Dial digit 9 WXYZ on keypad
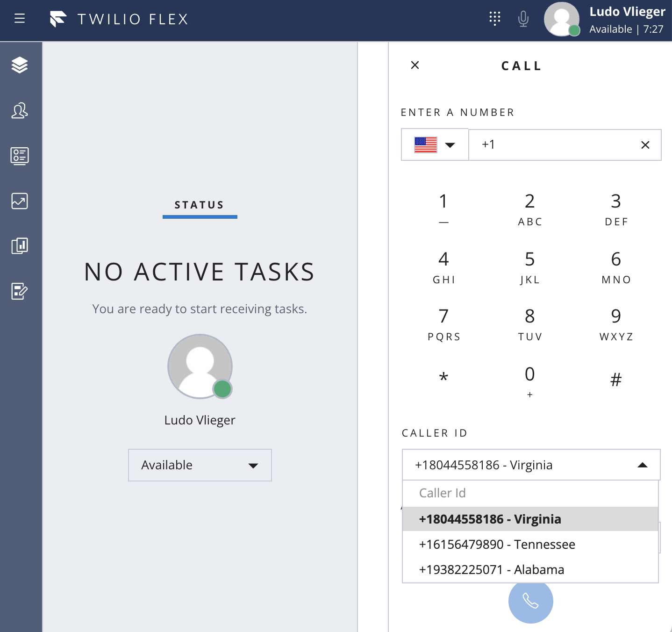Viewport: 672px width, 632px height. 616,324
